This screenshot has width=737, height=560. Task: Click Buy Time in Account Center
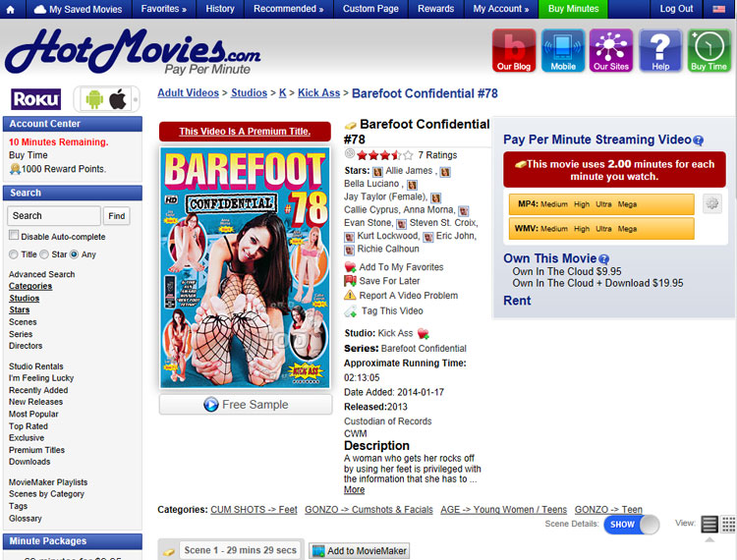coord(28,155)
